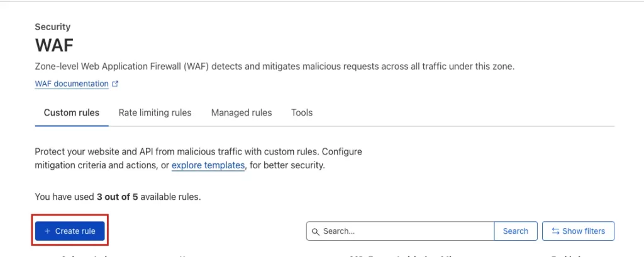644x257 pixels.
Task: Click the filter arrows icon in Show filters
Action: (x=555, y=231)
